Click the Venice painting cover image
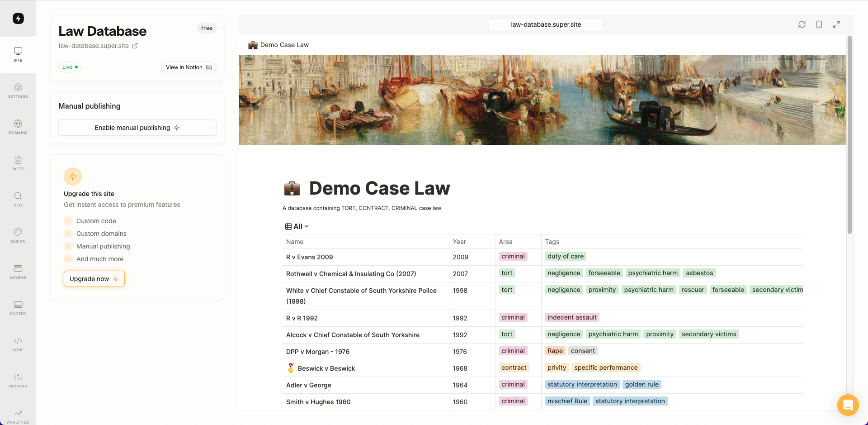Screen dimensions: 868x425 [542, 100]
